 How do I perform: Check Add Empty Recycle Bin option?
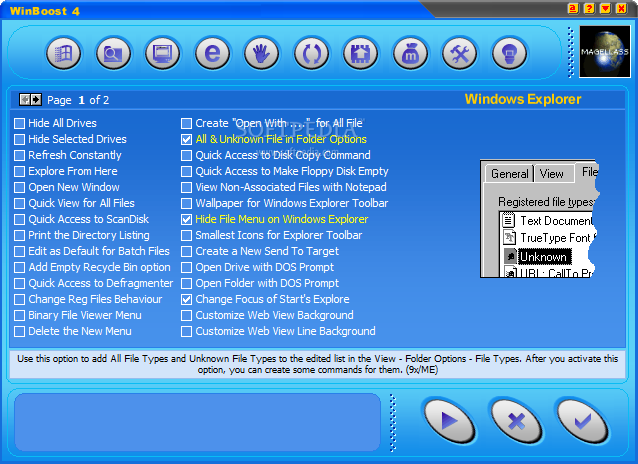(19, 267)
